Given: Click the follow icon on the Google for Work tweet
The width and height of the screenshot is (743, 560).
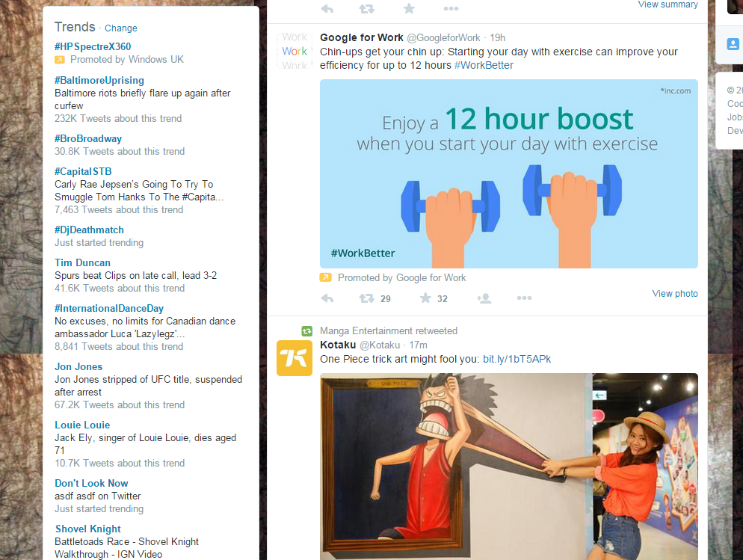Looking at the screenshot, I should pos(483,298).
